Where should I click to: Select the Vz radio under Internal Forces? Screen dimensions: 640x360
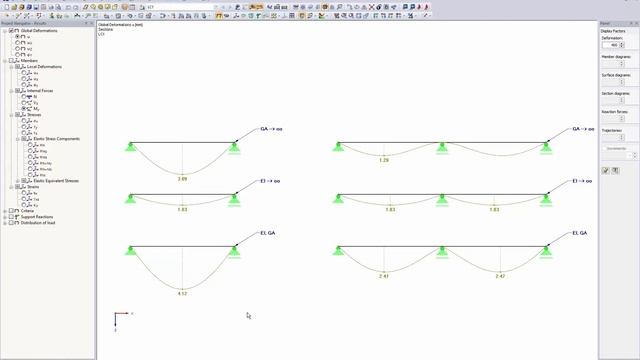pyautogui.click(x=24, y=103)
